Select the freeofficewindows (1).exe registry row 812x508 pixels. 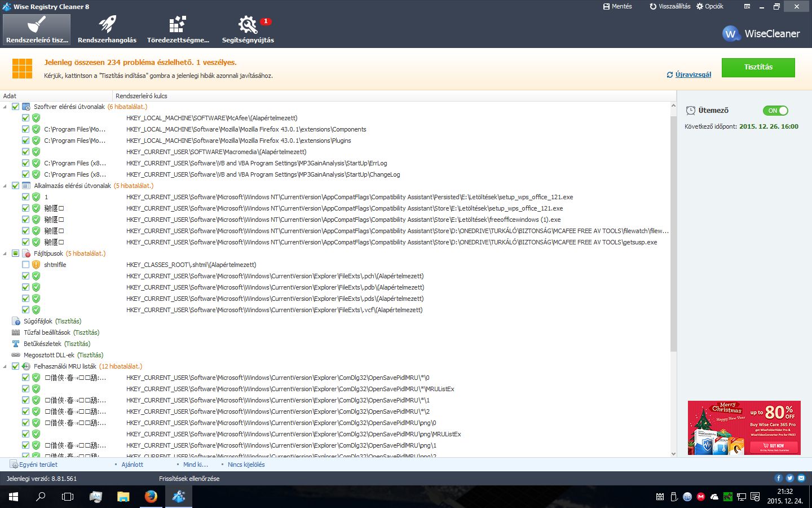coord(335,220)
